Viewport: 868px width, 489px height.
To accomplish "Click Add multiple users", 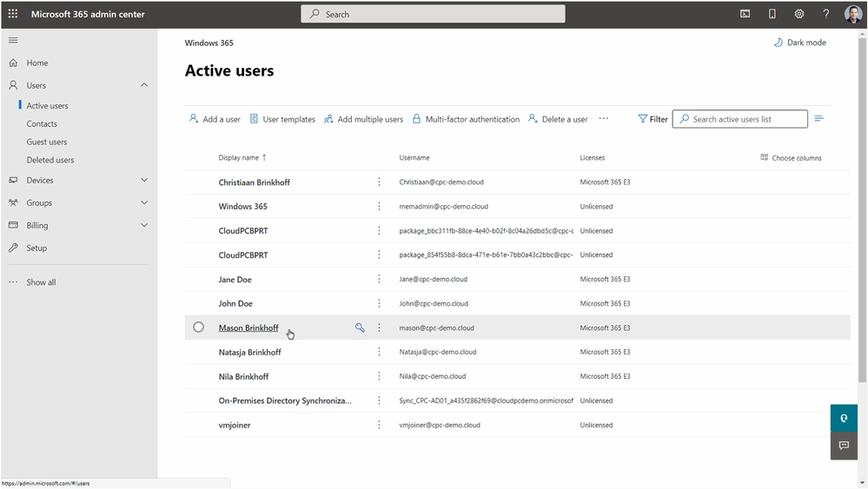I will 364,119.
